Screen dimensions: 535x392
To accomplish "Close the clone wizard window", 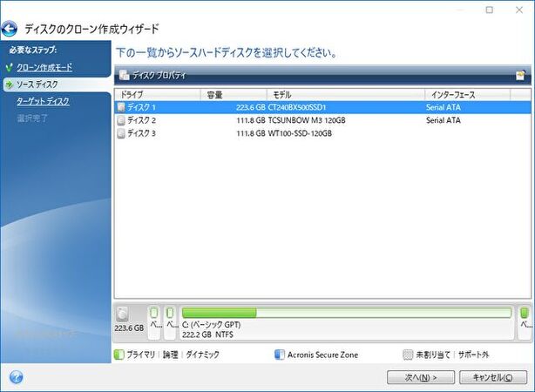I will click(x=519, y=10).
